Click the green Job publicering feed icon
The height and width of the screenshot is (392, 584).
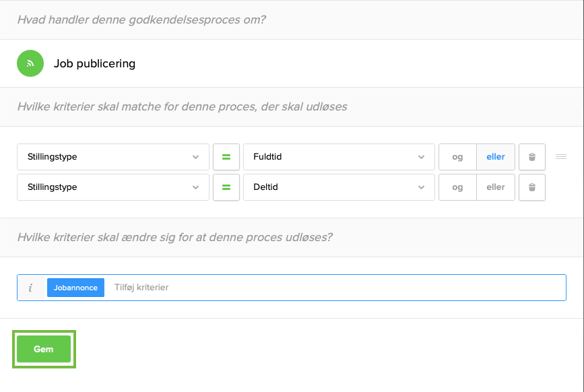[x=30, y=63]
